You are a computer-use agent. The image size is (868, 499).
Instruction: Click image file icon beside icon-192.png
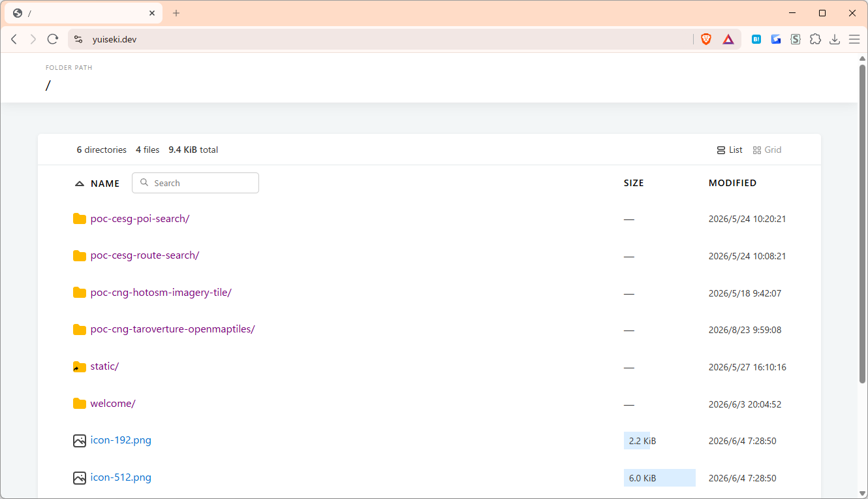[80, 441]
